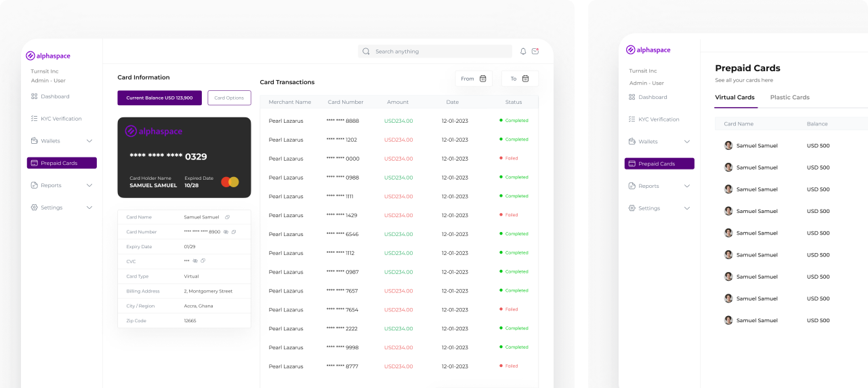The height and width of the screenshot is (388, 868).
Task: Open notifications bell in left window
Action: point(523,52)
